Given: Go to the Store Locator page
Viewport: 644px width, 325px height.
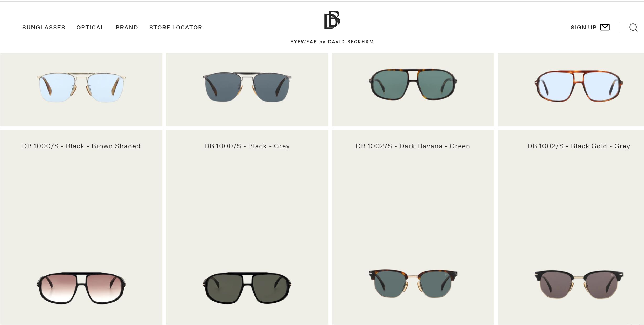Looking at the screenshot, I should (176, 28).
